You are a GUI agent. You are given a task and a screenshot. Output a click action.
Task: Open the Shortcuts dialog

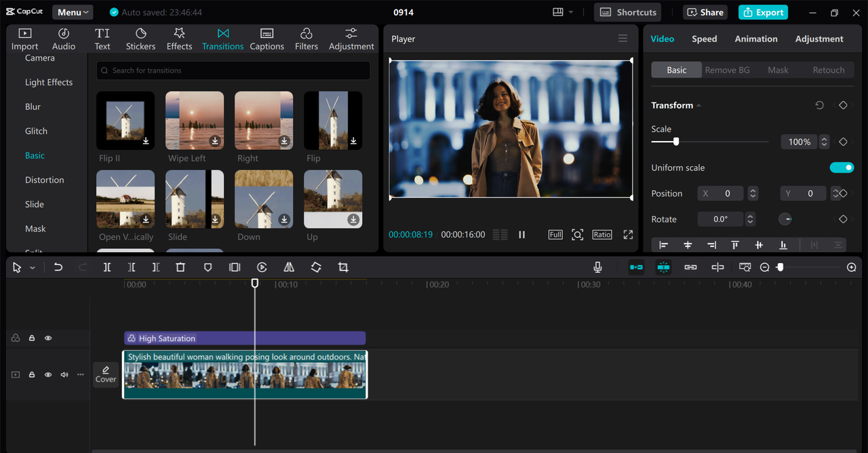[629, 12]
